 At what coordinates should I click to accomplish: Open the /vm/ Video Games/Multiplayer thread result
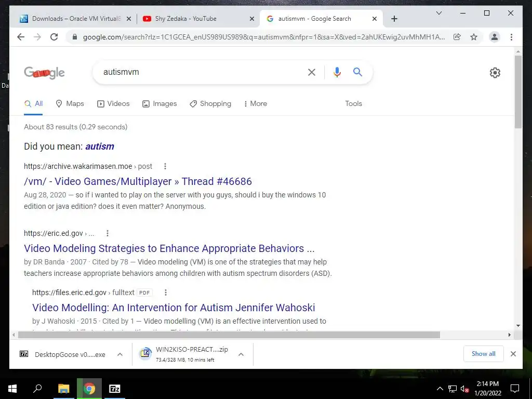pyautogui.click(x=138, y=181)
